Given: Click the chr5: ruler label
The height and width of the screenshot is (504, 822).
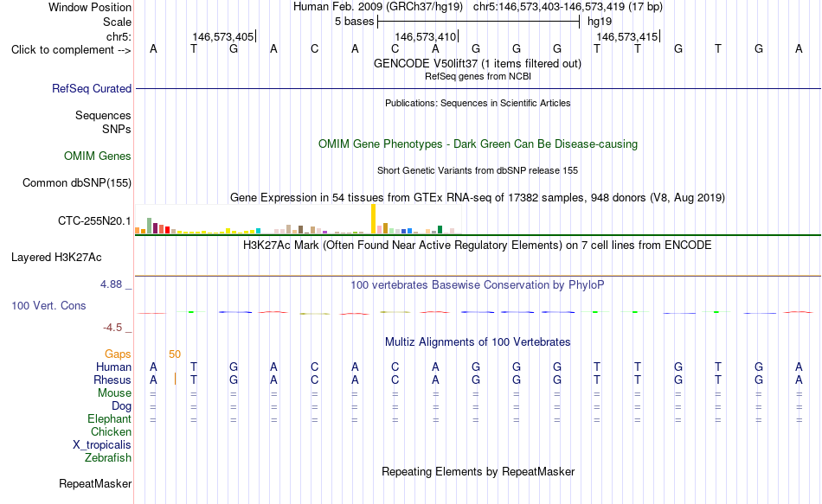Looking at the screenshot, I should tap(119, 36).
